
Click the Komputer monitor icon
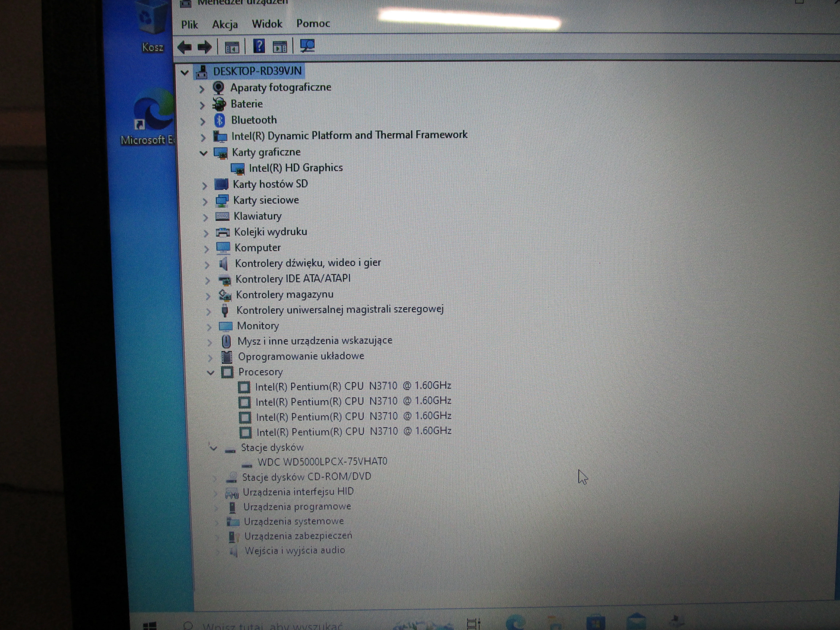coord(223,248)
